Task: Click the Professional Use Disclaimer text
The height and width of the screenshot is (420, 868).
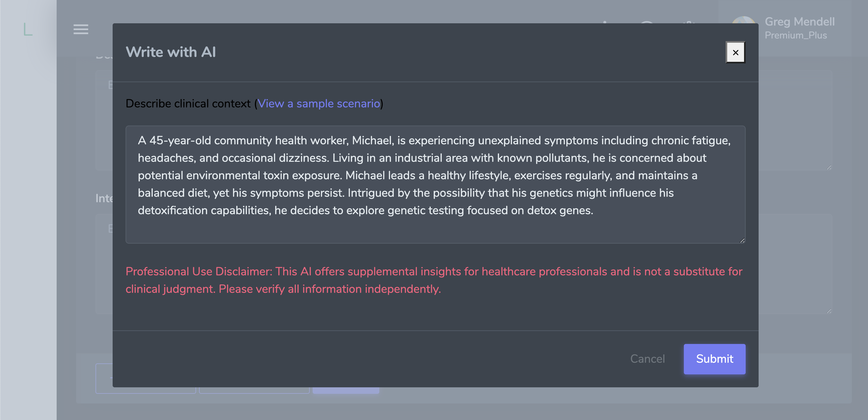Action: (433, 280)
